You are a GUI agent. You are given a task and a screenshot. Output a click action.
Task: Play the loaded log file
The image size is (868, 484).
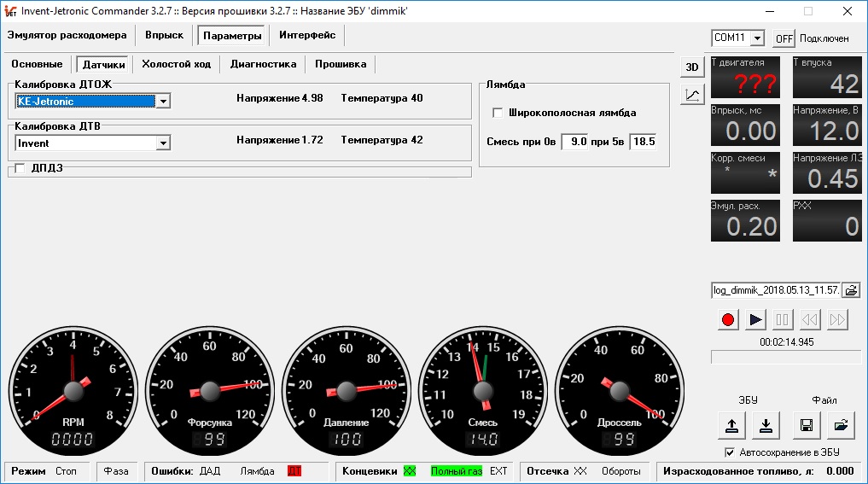coord(755,319)
